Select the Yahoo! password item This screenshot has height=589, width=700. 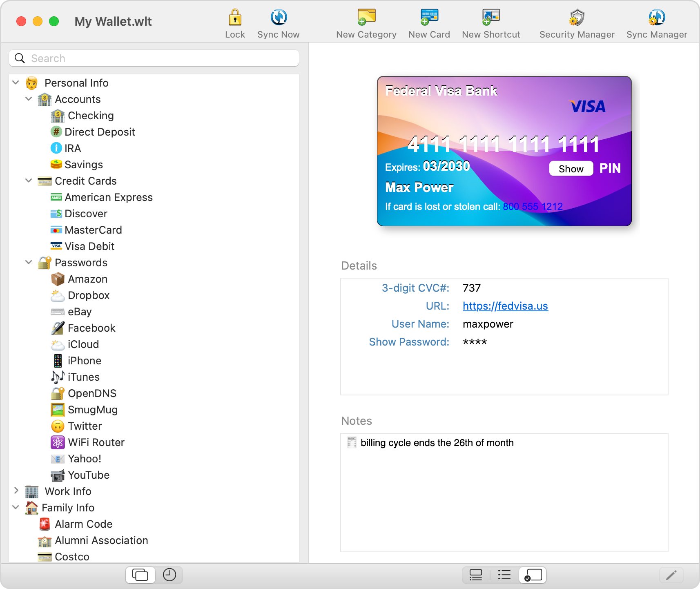(85, 459)
